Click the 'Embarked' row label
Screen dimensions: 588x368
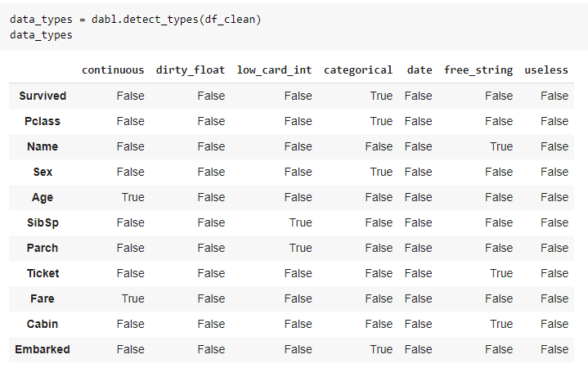click(43, 349)
